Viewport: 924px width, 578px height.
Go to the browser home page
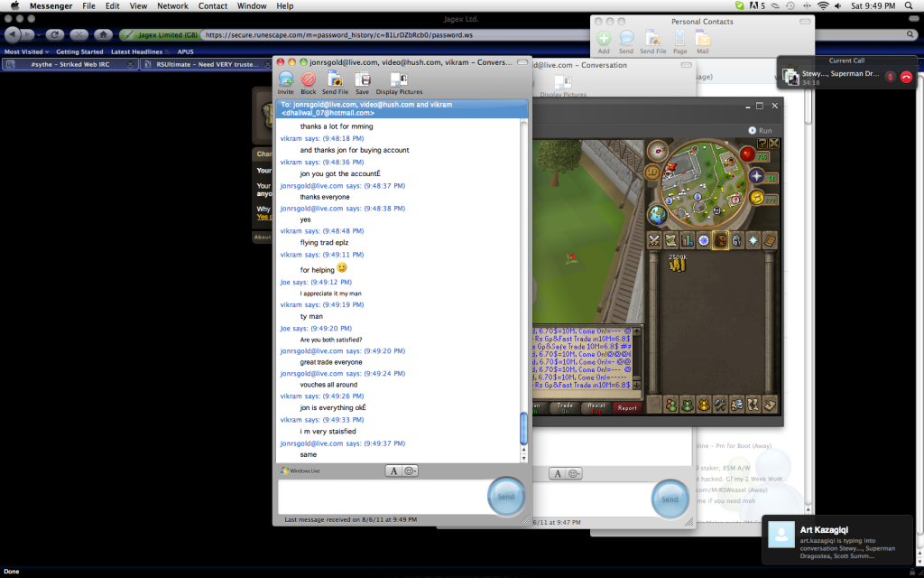[103, 35]
